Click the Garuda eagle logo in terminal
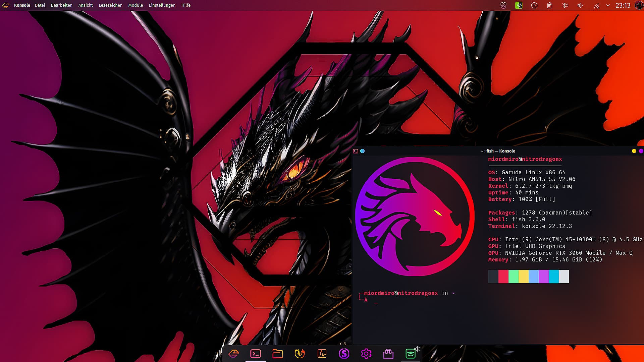 tap(415, 217)
